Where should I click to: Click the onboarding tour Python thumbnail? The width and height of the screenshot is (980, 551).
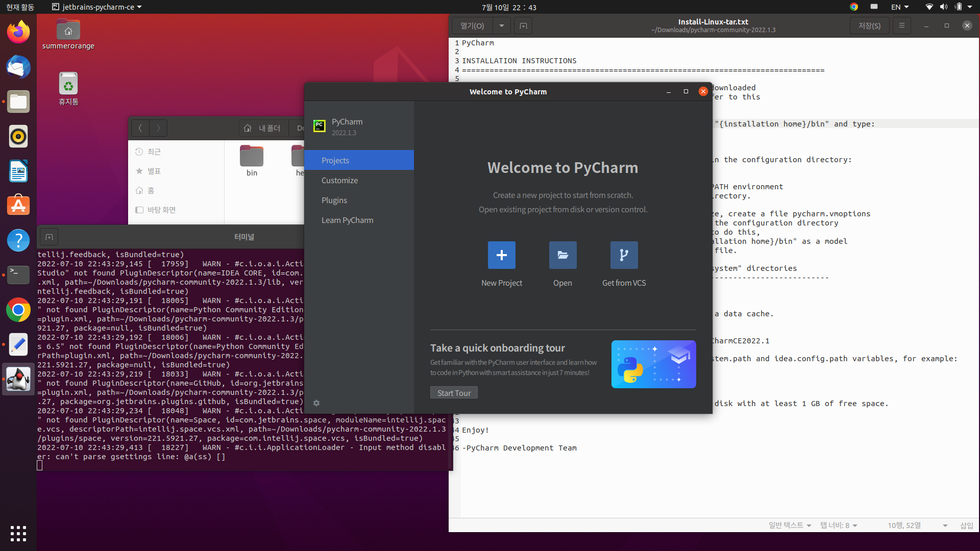point(653,364)
